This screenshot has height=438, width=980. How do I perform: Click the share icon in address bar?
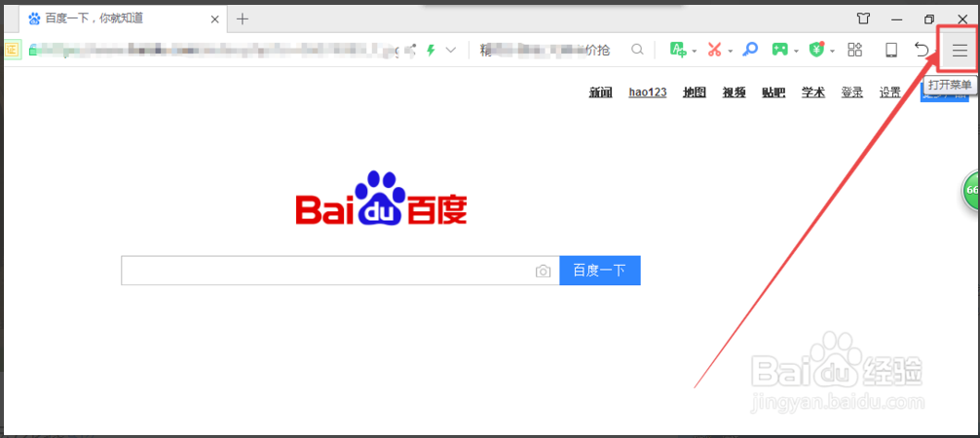(x=411, y=50)
